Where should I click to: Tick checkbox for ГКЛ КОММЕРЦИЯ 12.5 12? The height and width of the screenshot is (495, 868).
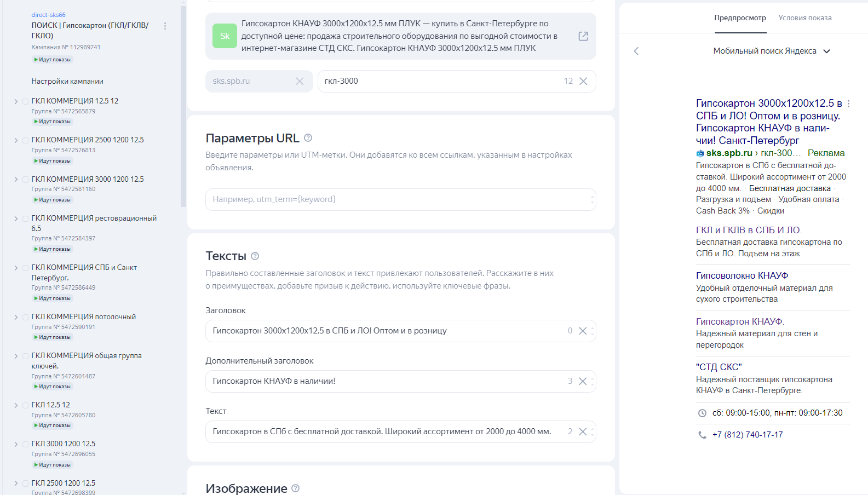click(25, 101)
